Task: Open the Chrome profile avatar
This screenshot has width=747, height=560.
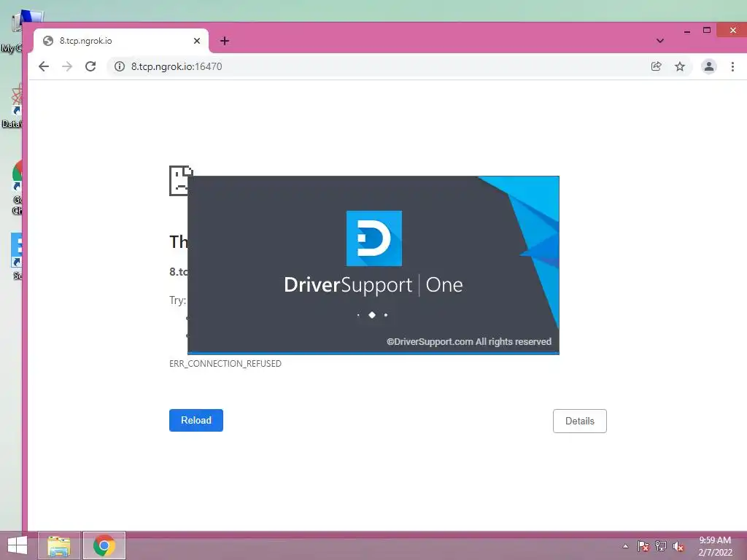Action: coord(709,66)
